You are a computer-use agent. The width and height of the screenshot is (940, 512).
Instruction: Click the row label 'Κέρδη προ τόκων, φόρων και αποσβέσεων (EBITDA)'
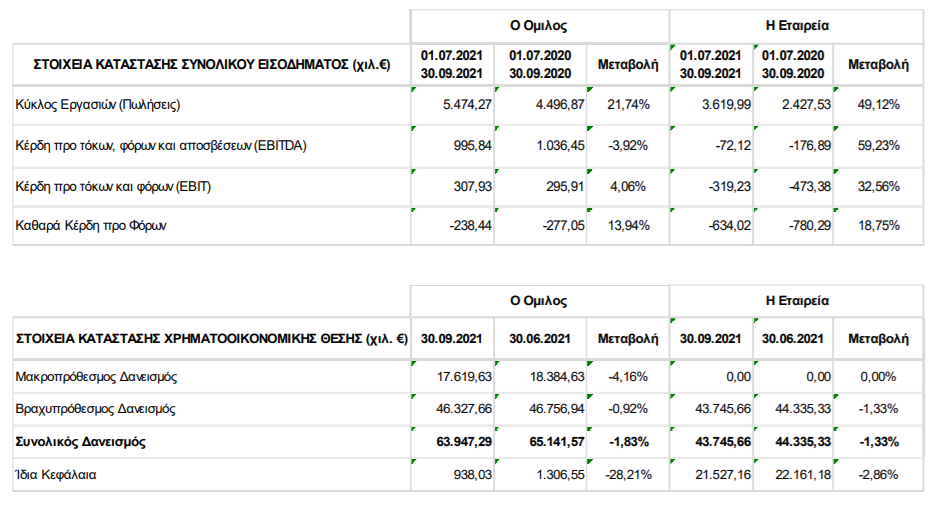click(x=161, y=146)
